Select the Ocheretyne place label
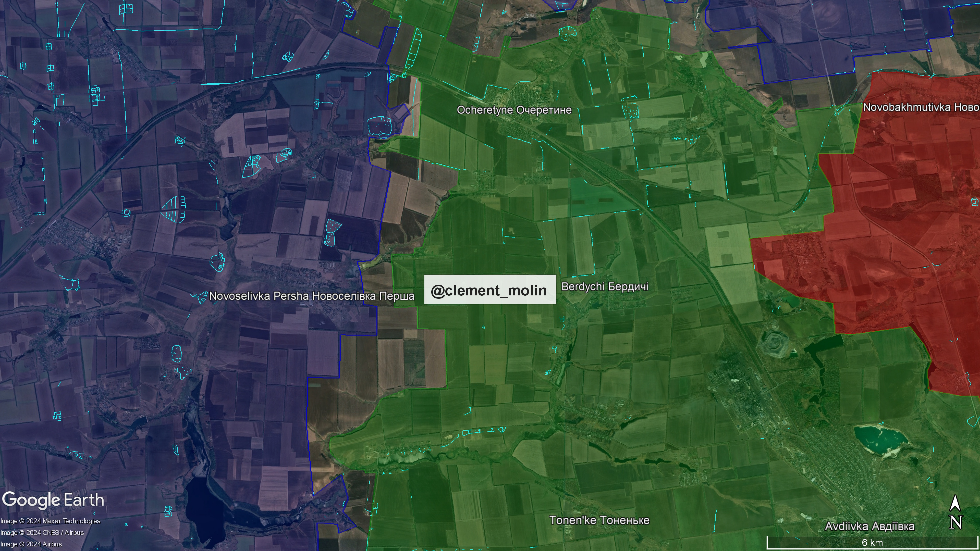980x551 pixels. (514, 110)
